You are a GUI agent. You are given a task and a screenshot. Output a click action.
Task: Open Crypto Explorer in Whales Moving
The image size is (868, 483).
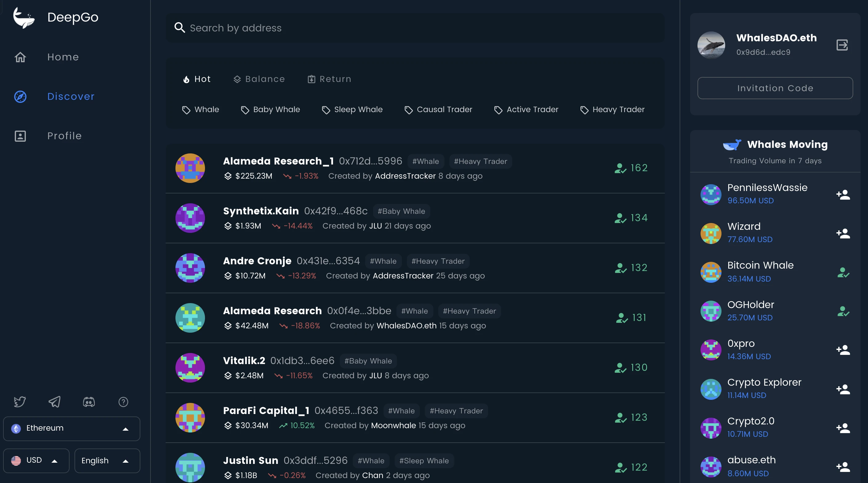pos(775,388)
